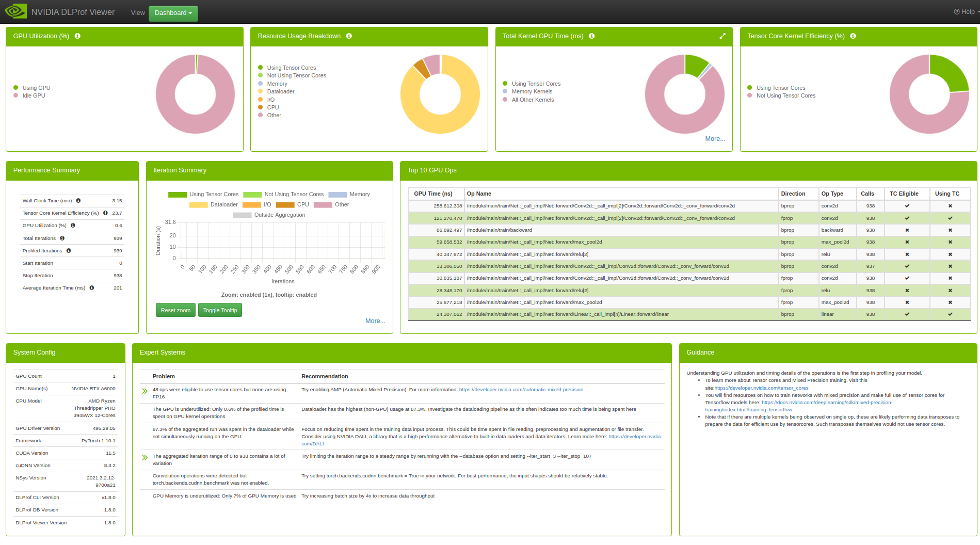This screenshot has height=545, width=980.
Task: Click Using TC checkmark in 121,270,470 row
Action: [x=950, y=218]
